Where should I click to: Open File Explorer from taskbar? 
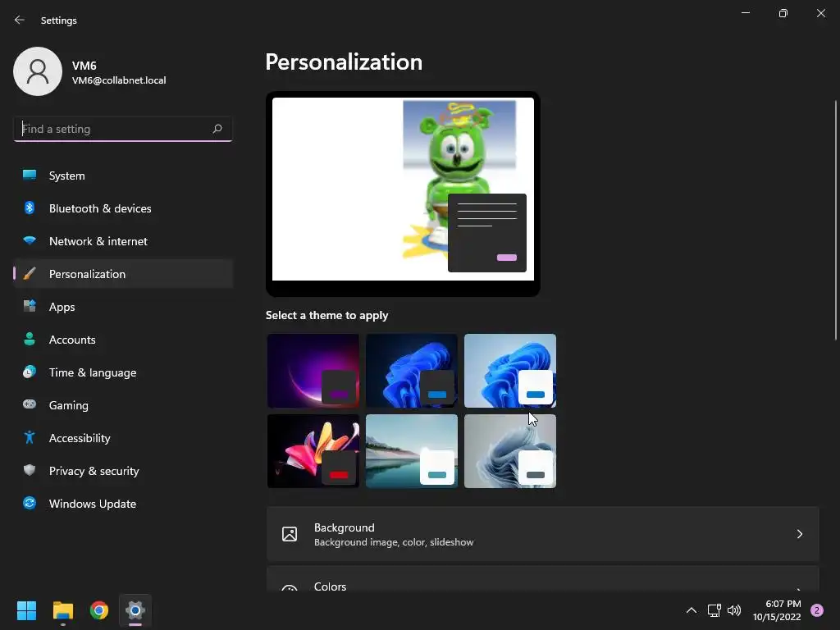[x=62, y=610]
